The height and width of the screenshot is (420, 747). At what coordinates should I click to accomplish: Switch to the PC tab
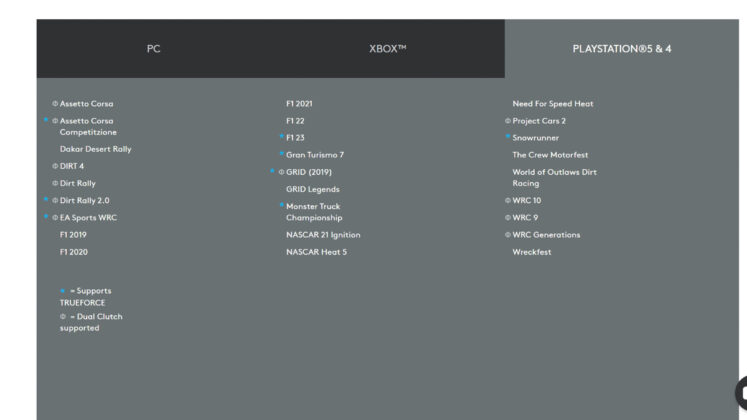click(153, 49)
